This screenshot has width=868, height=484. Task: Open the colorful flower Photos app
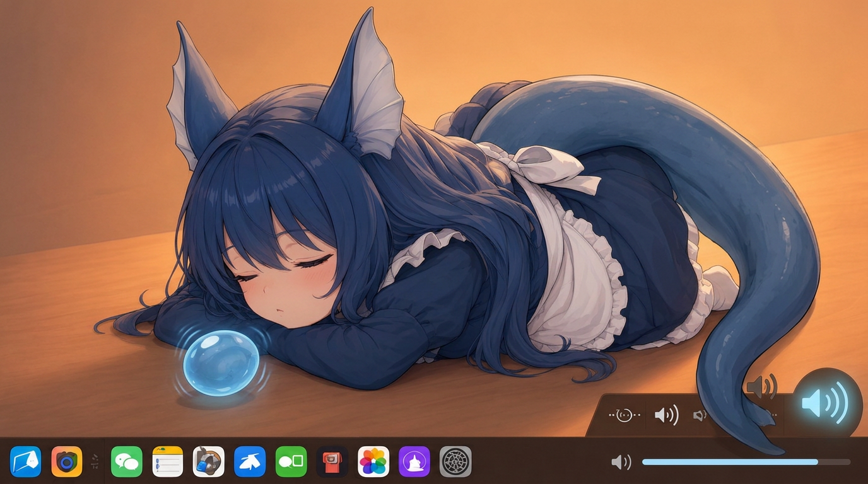(x=373, y=462)
